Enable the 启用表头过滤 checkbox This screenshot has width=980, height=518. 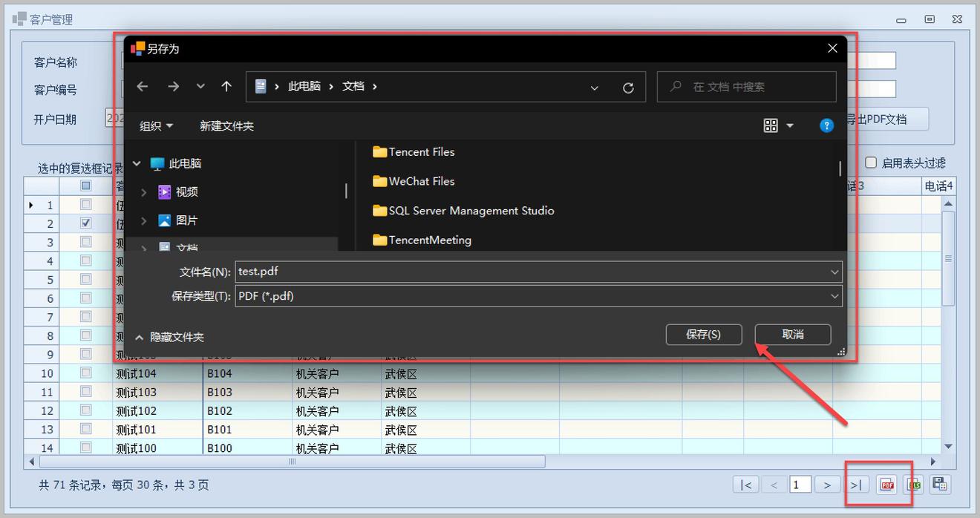coord(872,163)
